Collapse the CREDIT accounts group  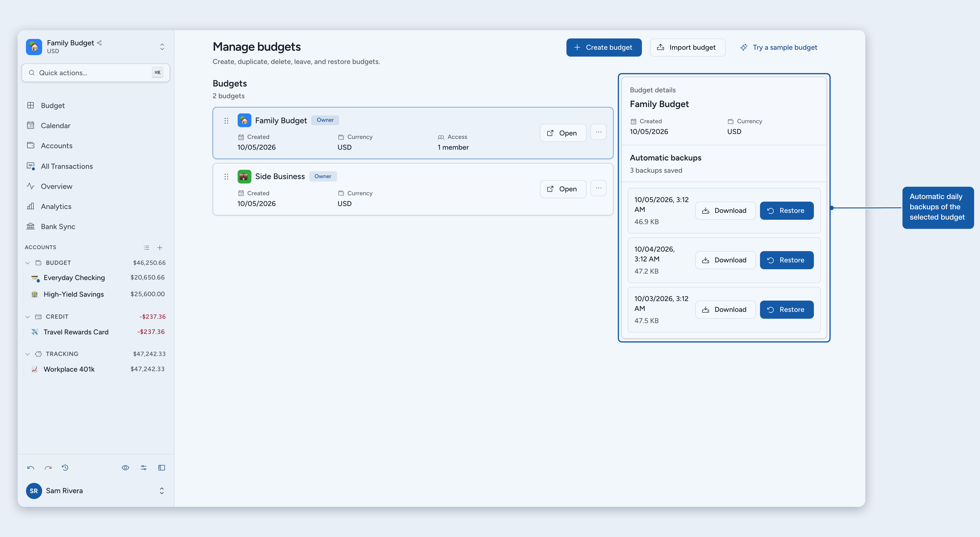pos(27,317)
